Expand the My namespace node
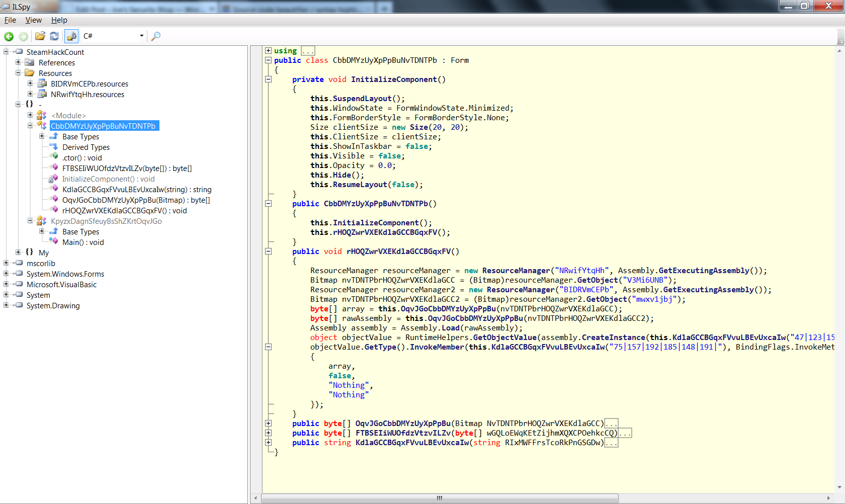This screenshot has height=504, width=845. (18, 252)
